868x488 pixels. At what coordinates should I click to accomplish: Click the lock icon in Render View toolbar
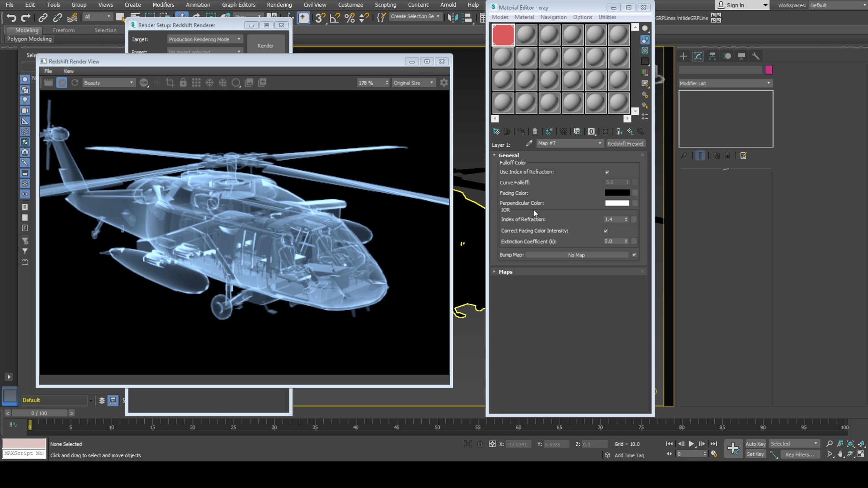point(183,83)
